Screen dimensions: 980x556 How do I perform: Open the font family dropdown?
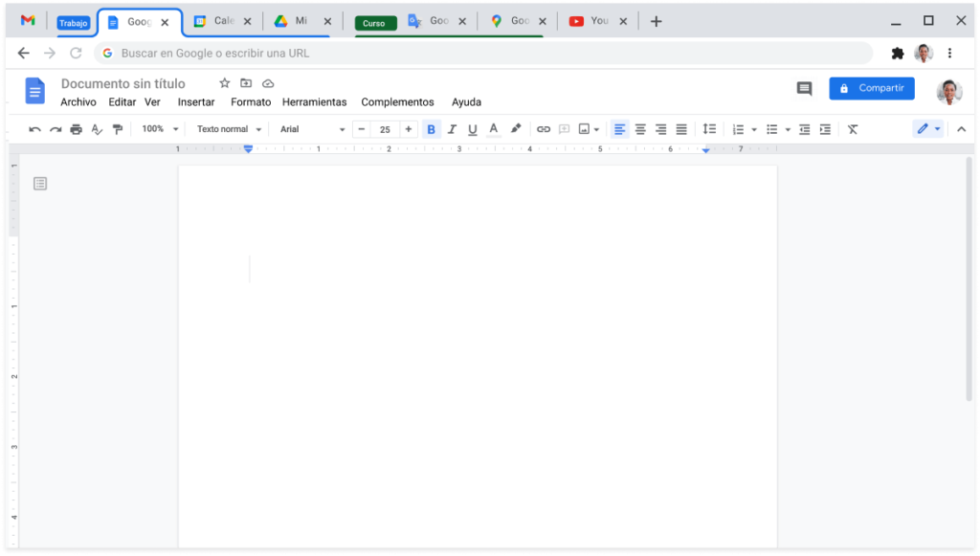(x=311, y=128)
